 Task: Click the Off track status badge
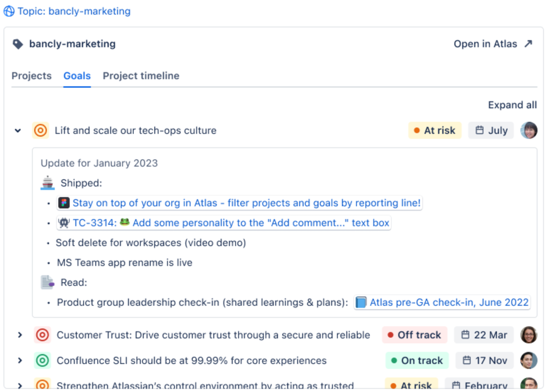click(414, 335)
